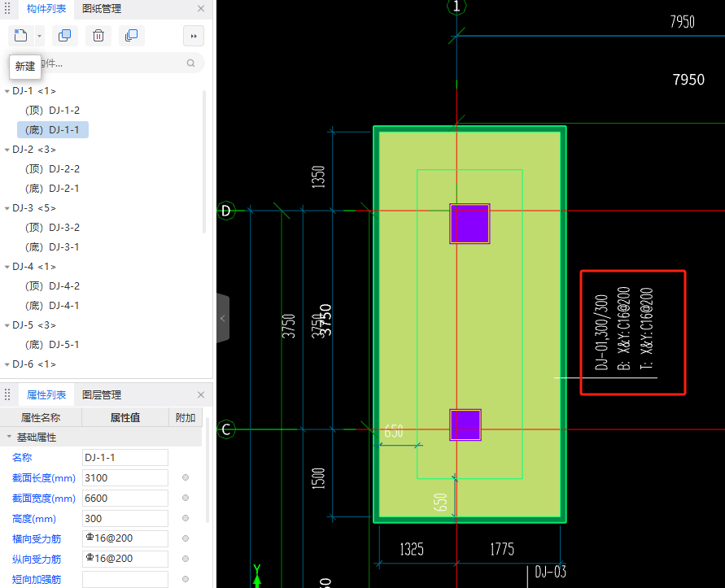This screenshot has height=588, width=725.
Task: Close the component list panel
Action: [x=201, y=8]
